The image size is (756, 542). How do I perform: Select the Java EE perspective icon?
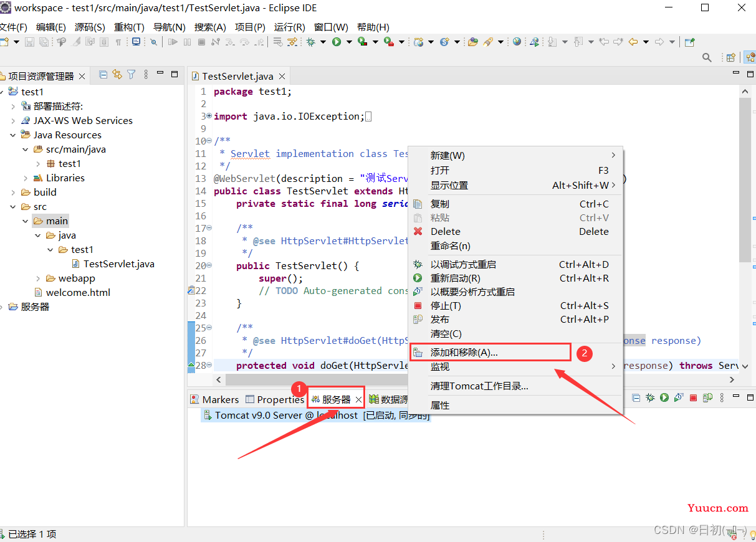tap(750, 57)
